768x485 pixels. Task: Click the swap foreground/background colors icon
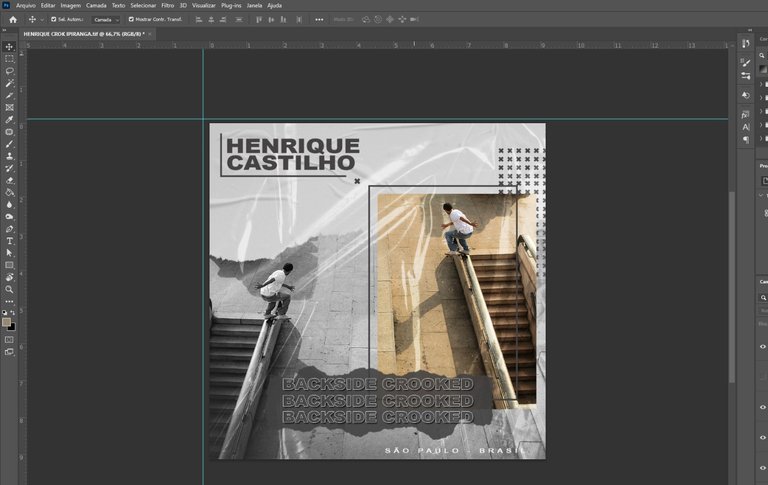point(13,313)
